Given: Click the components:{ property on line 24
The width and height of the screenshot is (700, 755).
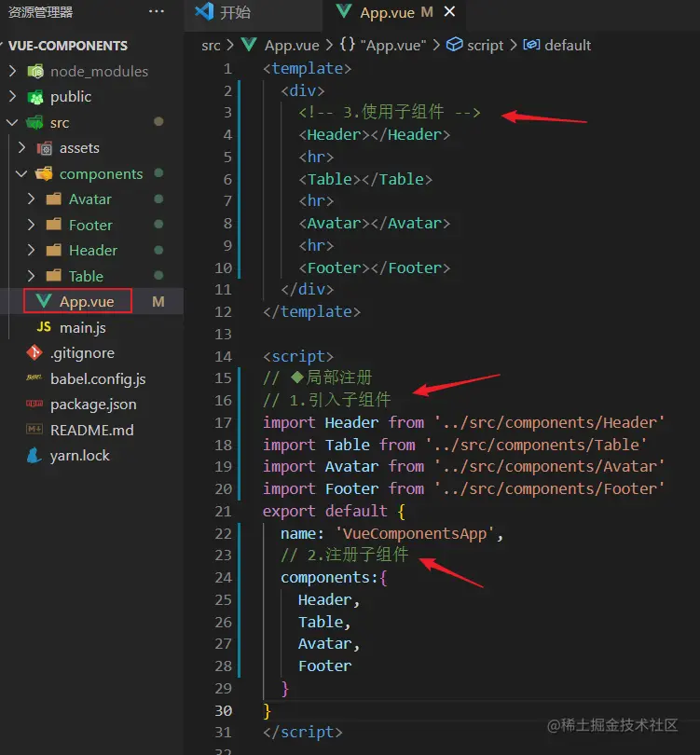Looking at the screenshot, I should (334, 577).
